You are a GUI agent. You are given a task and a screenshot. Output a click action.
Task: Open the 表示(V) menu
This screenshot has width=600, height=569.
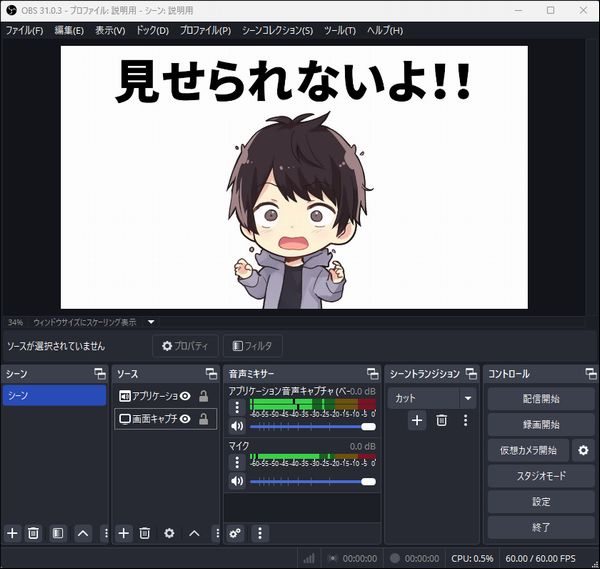click(110, 31)
